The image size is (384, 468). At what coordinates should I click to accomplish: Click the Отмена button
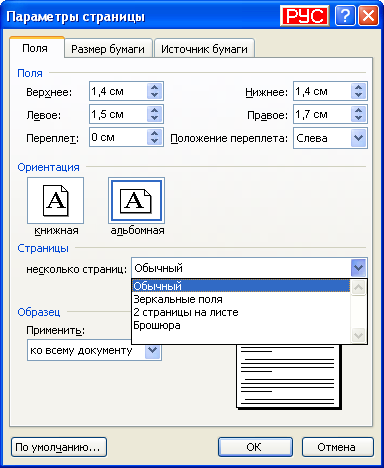tap(338, 447)
